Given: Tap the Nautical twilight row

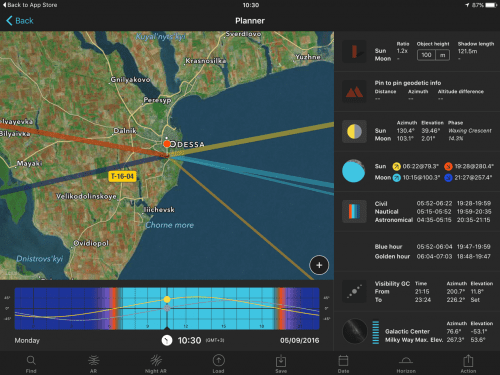Looking at the screenshot, I should (433, 212).
